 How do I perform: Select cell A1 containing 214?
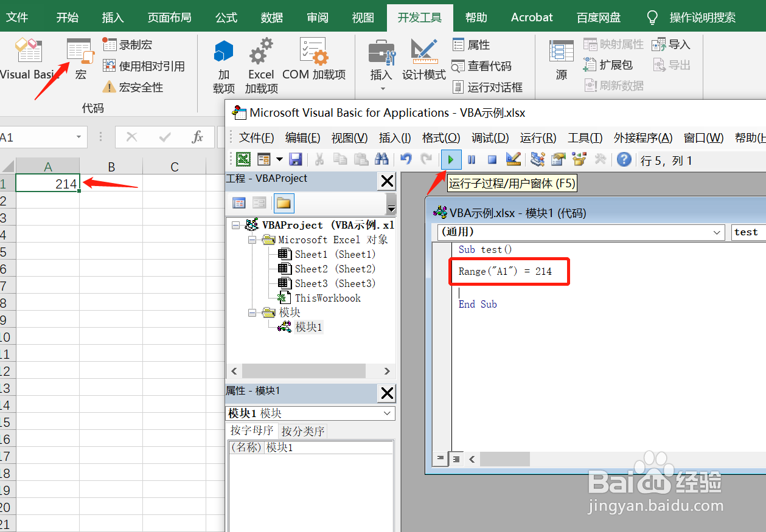click(x=47, y=184)
